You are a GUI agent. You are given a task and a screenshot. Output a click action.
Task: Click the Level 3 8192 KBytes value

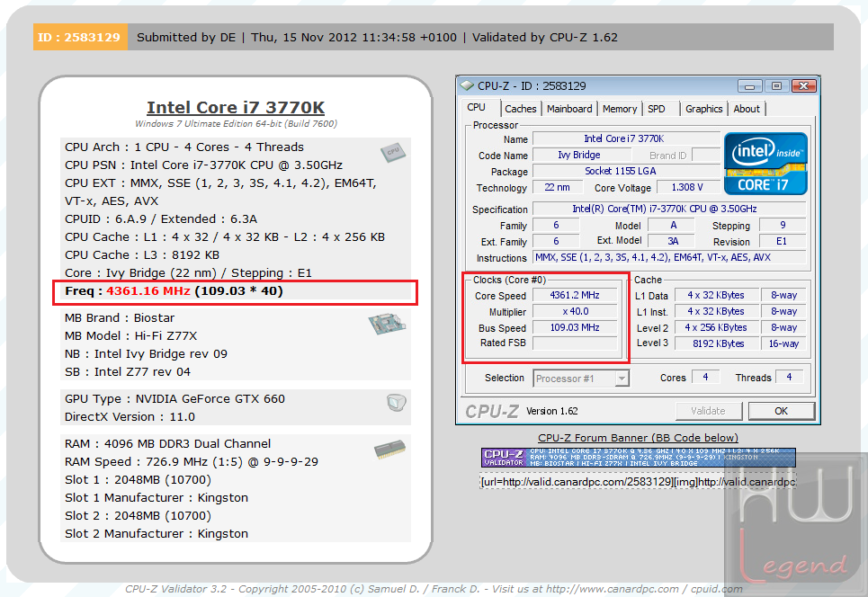(x=718, y=343)
